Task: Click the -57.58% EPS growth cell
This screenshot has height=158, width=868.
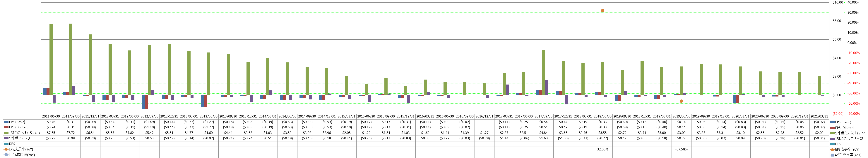Action: click(x=681, y=149)
